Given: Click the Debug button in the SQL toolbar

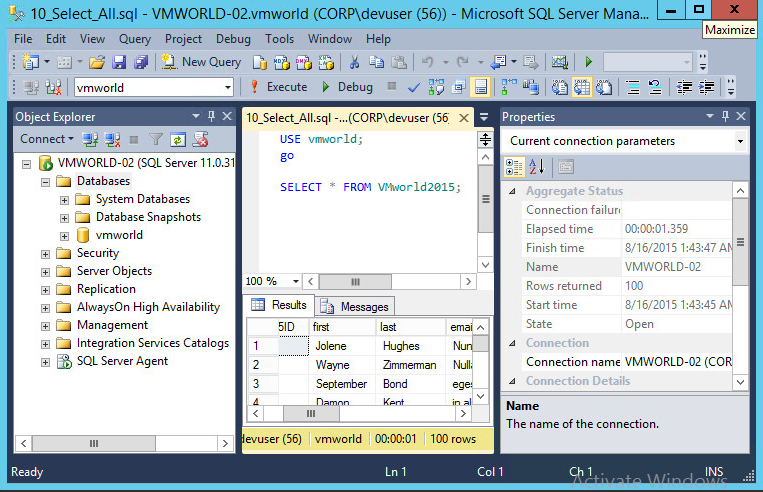Looking at the screenshot, I should point(348,87).
